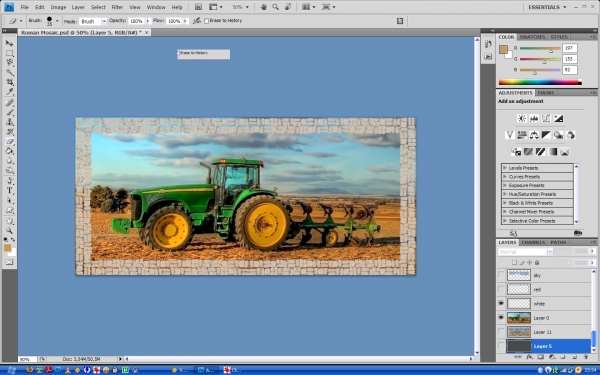Select the Rectangular Marquee tool
The image size is (600, 375).
click(x=9, y=53)
